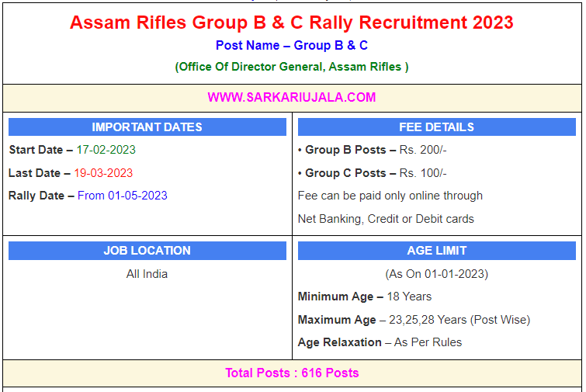Screen dimensions: 586x392
Task: Click the Net Banking payment text
Action: (x=386, y=219)
